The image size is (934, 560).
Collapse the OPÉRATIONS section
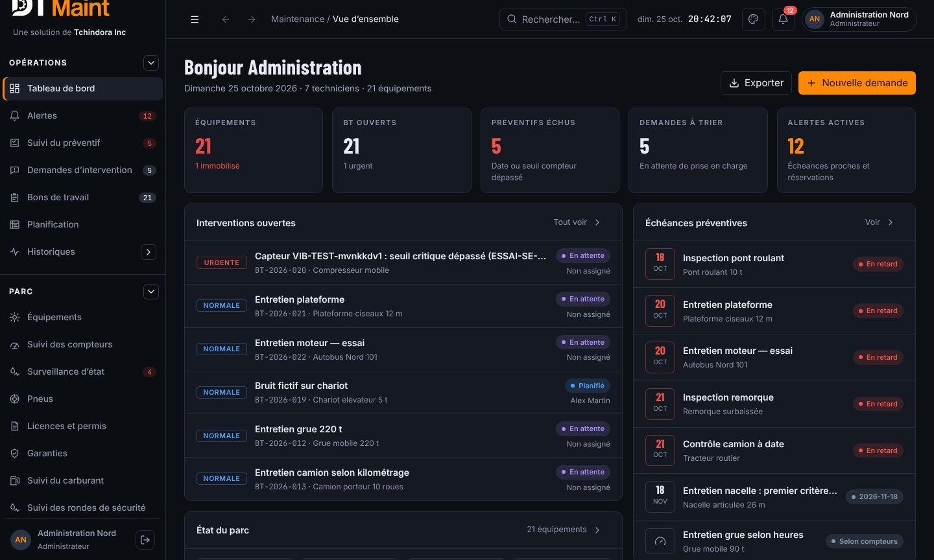coord(151,63)
